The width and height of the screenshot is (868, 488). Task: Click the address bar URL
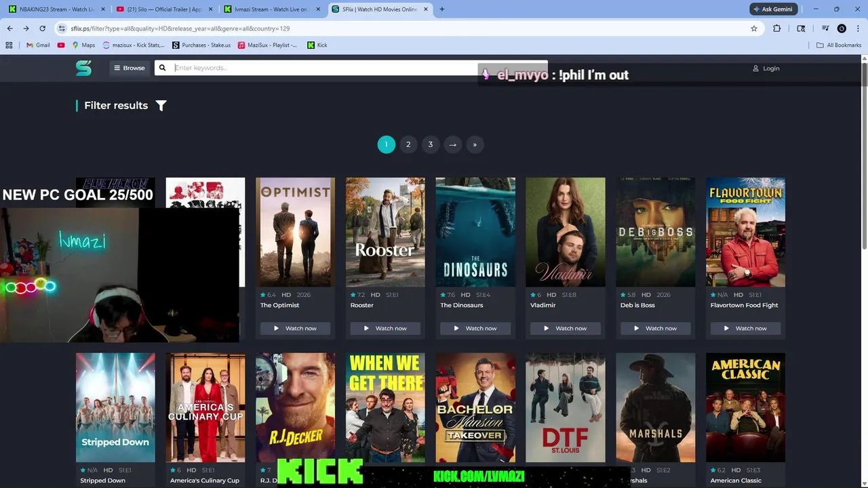tap(180, 28)
